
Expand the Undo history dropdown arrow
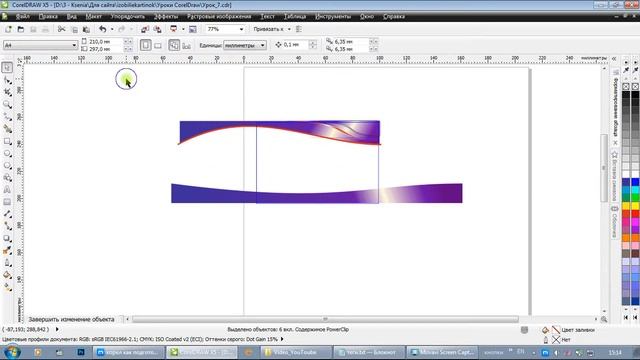point(112,29)
